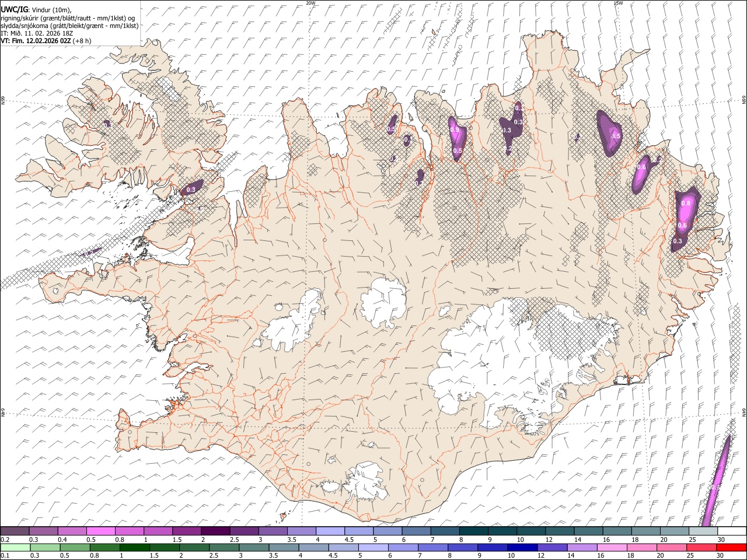Click the IT: Mið. 11. 02. 2026 18Z line

click(37, 33)
